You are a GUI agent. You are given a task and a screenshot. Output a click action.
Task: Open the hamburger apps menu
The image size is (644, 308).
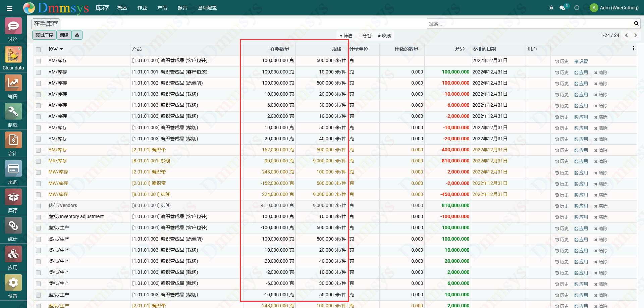9,8
